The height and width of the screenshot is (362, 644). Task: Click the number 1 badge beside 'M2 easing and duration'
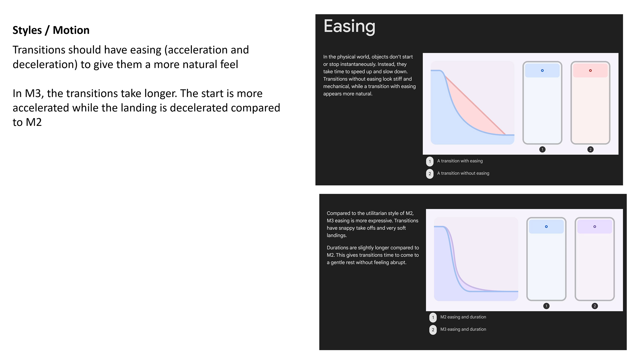pyautogui.click(x=433, y=317)
